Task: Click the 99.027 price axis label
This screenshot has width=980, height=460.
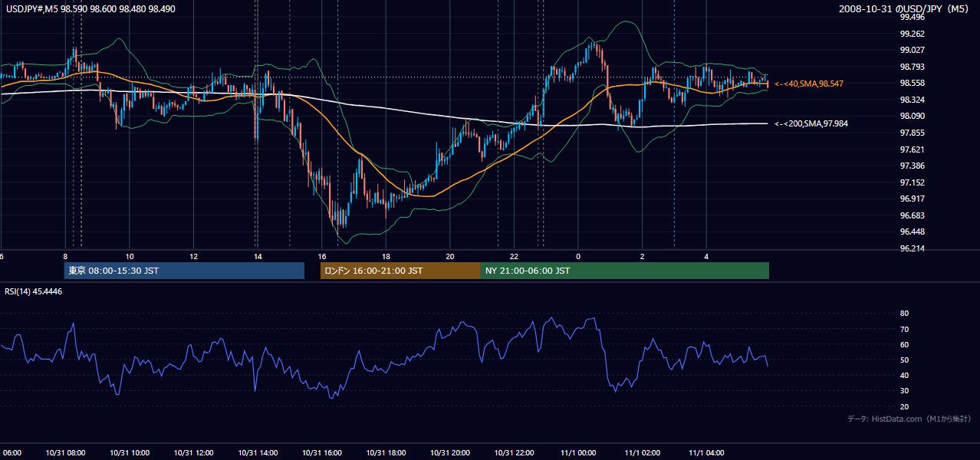Action: pyautogui.click(x=912, y=50)
